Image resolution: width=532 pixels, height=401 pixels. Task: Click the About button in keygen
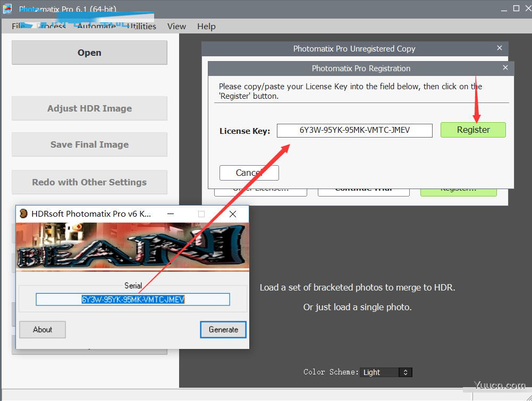pyautogui.click(x=43, y=329)
